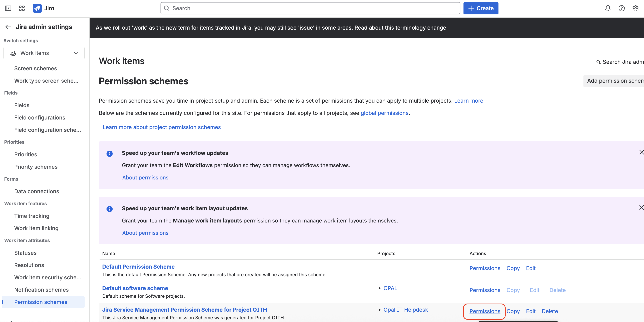
Task: Open the notifications bell
Action: click(x=607, y=8)
